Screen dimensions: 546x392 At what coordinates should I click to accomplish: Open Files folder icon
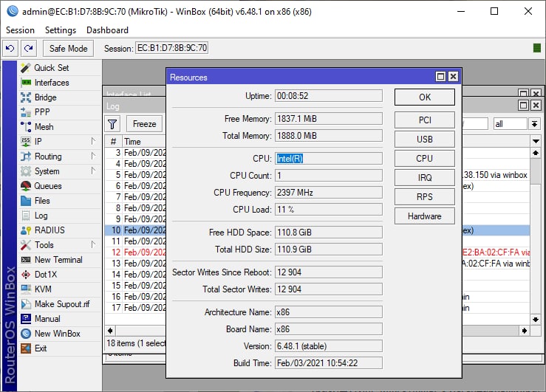pyautogui.click(x=26, y=201)
